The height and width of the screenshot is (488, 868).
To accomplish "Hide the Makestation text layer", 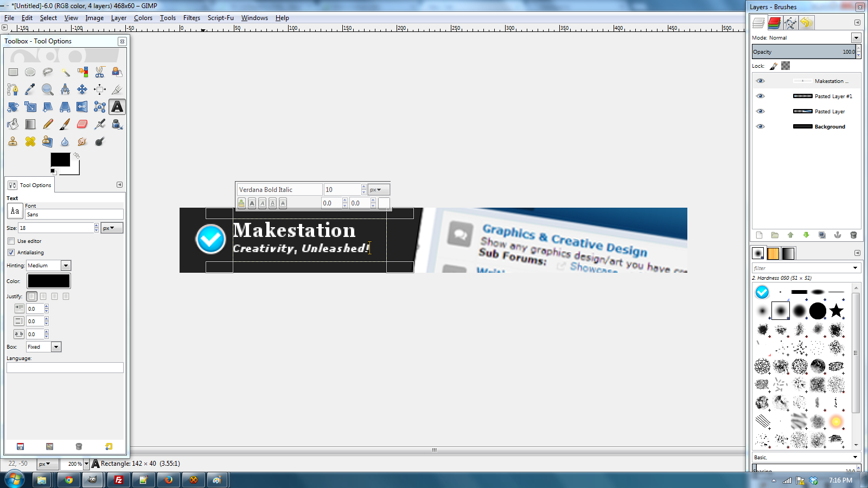I will 761,81.
